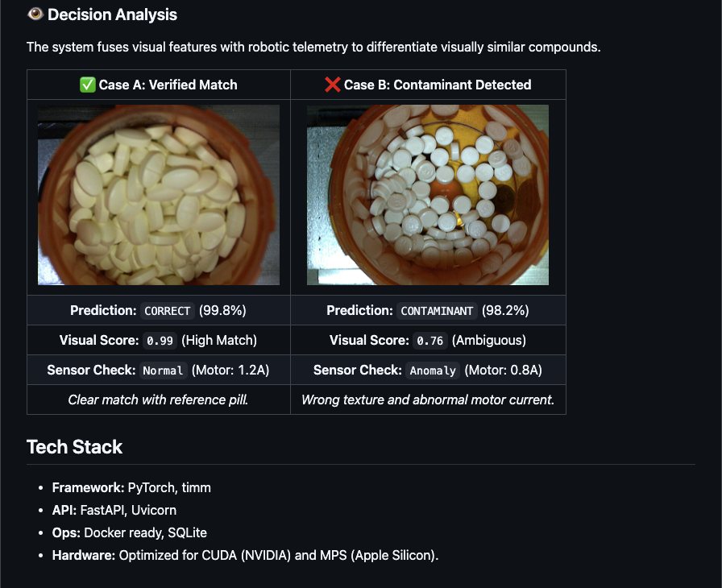Image resolution: width=722 pixels, height=588 pixels.
Task: Click the Anomaly sensor check label
Action: 433,371
